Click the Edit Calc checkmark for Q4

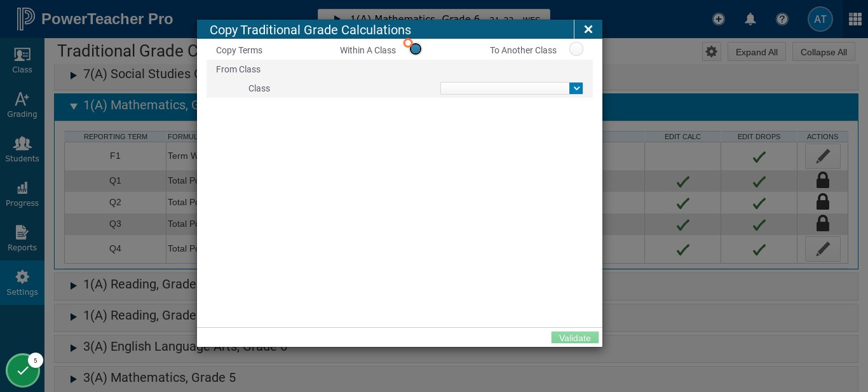683,250
